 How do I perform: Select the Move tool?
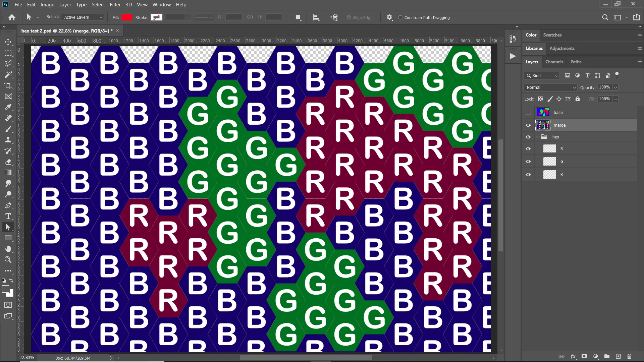(x=8, y=42)
